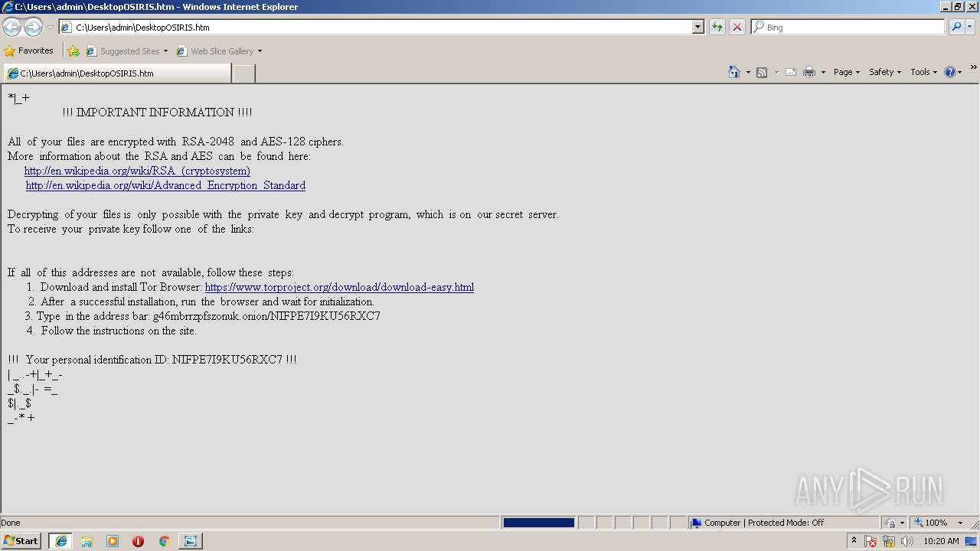Open the search provider dropdown arrow
980x551 pixels.
(x=969, y=27)
